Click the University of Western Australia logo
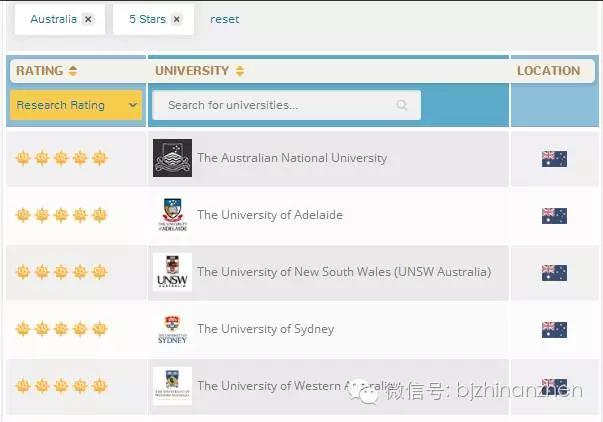The image size is (603, 422). coord(172,386)
